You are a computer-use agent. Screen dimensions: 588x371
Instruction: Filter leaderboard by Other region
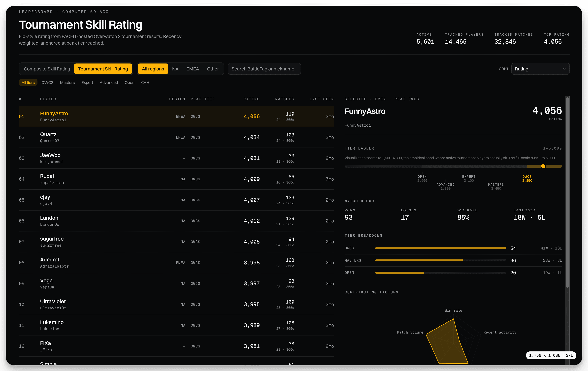pos(213,69)
